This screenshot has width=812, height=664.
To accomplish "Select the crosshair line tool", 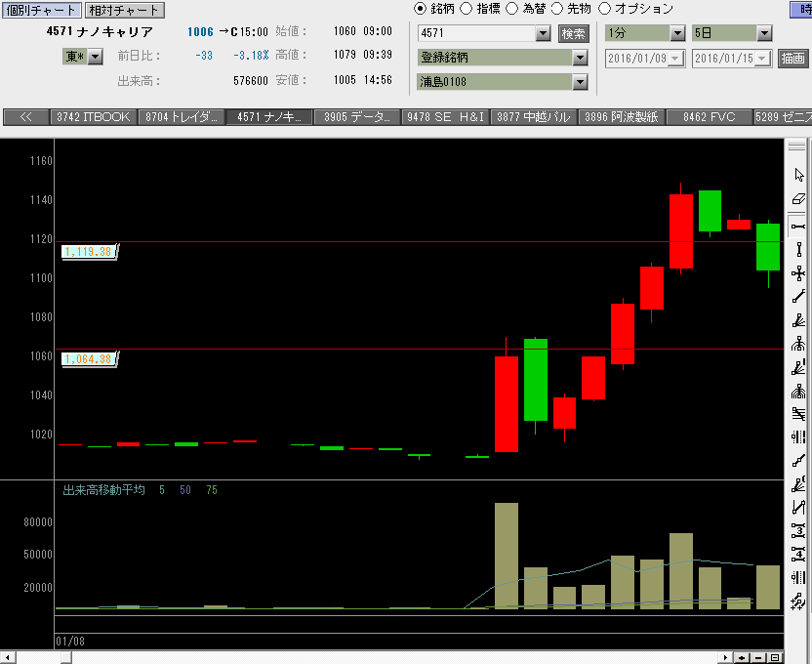I will click(798, 273).
